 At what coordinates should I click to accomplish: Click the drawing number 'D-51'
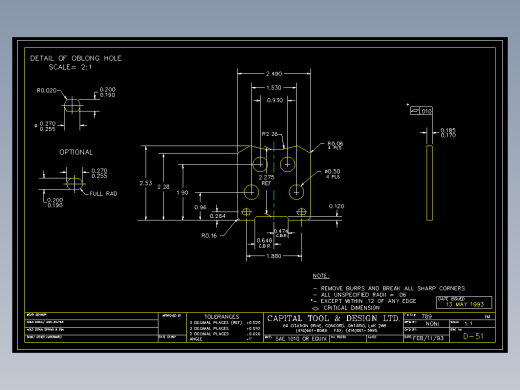click(x=473, y=336)
